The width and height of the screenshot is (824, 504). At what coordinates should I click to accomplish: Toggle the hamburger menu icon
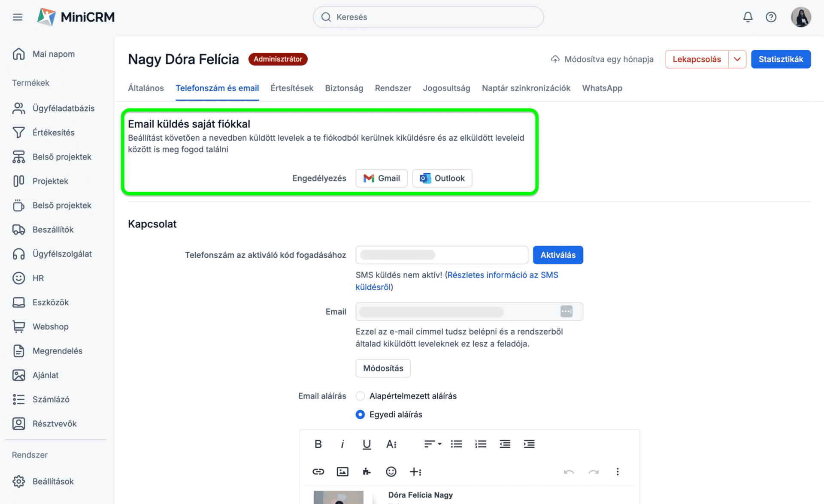(x=18, y=17)
